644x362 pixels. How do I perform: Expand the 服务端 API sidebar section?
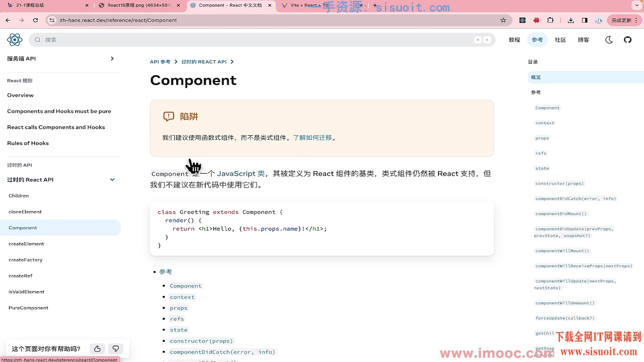112,58
